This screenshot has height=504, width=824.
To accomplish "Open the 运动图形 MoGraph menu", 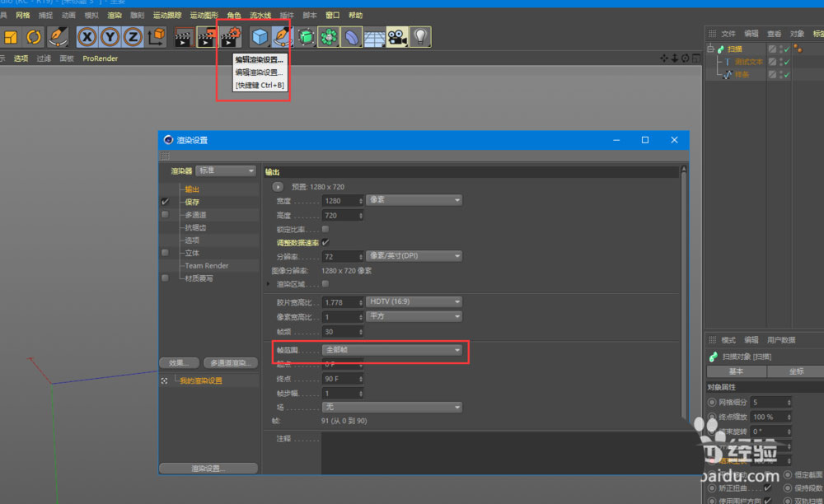I will point(204,15).
